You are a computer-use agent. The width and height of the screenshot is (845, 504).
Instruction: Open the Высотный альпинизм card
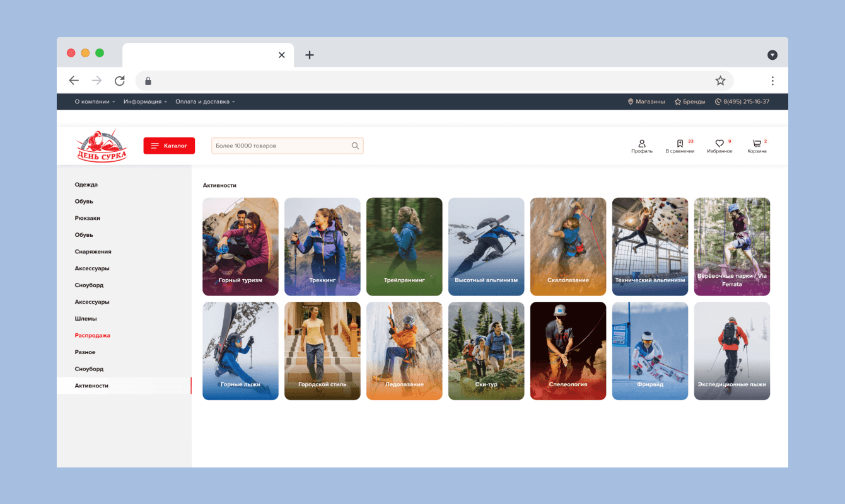pos(486,246)
